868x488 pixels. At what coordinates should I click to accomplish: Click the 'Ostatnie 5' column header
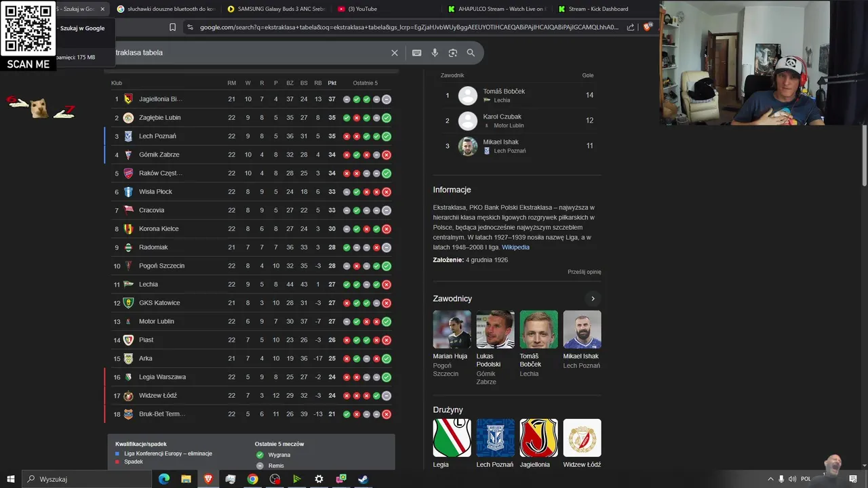[365, 83]
